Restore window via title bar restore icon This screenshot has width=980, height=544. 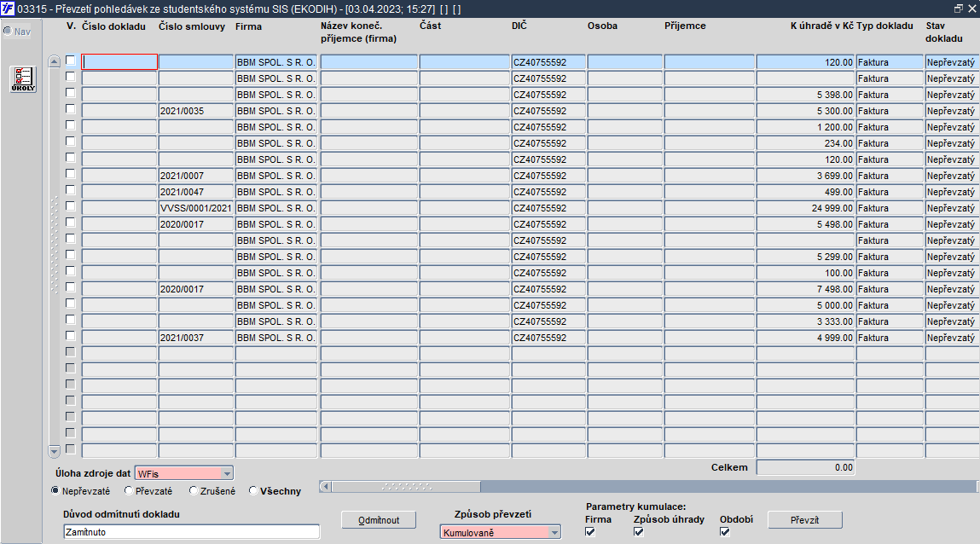(x=958, y=9)
